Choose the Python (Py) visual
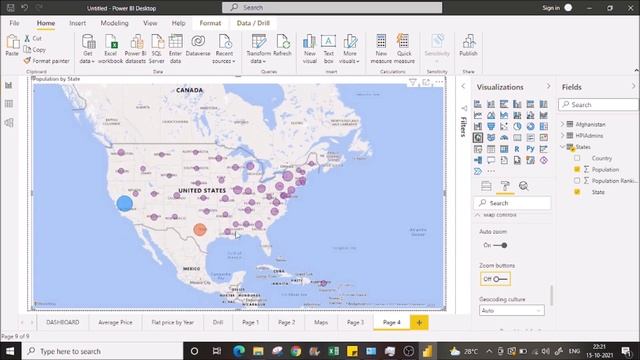 [x=530, y=149]
